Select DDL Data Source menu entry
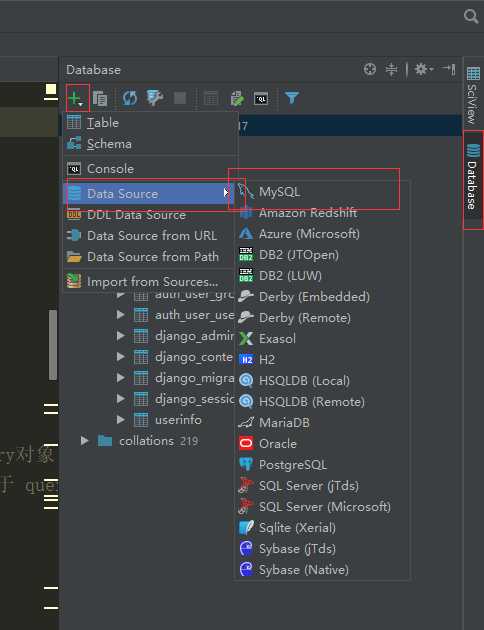 [x=151, y=215]
